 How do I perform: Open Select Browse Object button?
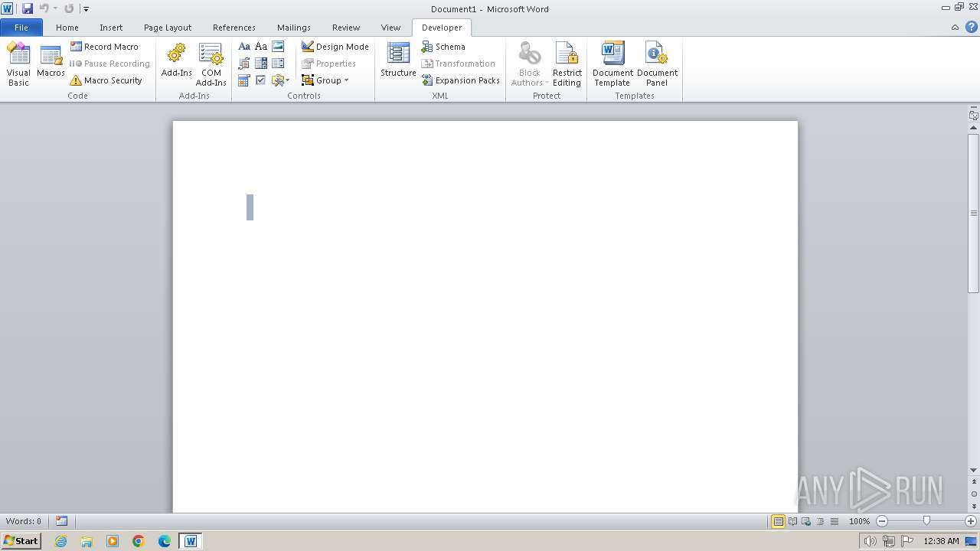(973, 494)
